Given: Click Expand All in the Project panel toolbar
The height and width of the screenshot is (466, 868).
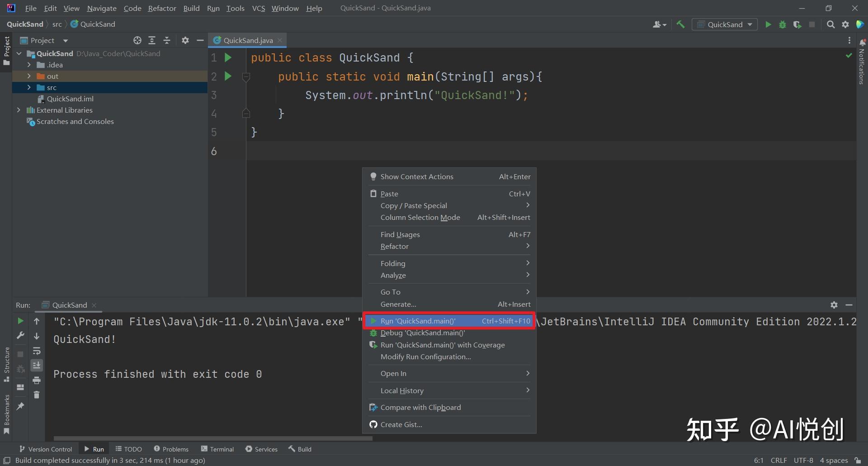Looking at the screenshot, I should (x=152, y=40).
